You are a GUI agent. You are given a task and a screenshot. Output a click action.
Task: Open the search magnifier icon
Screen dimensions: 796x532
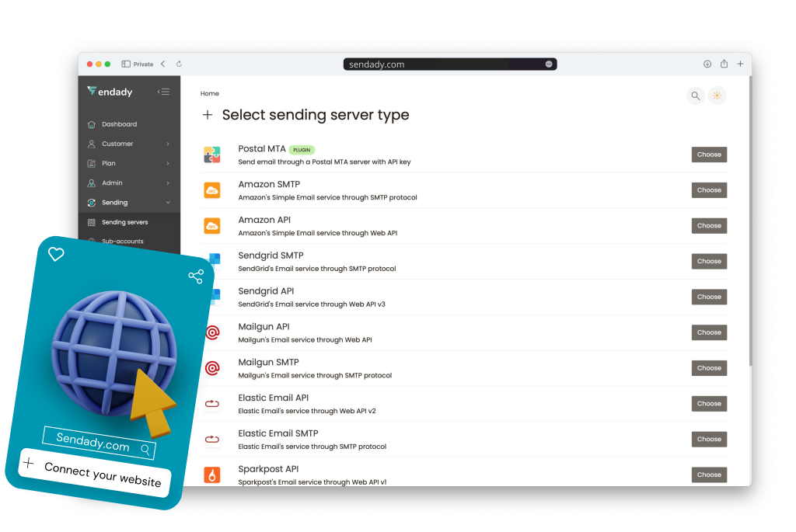click(x=696, y=96)
